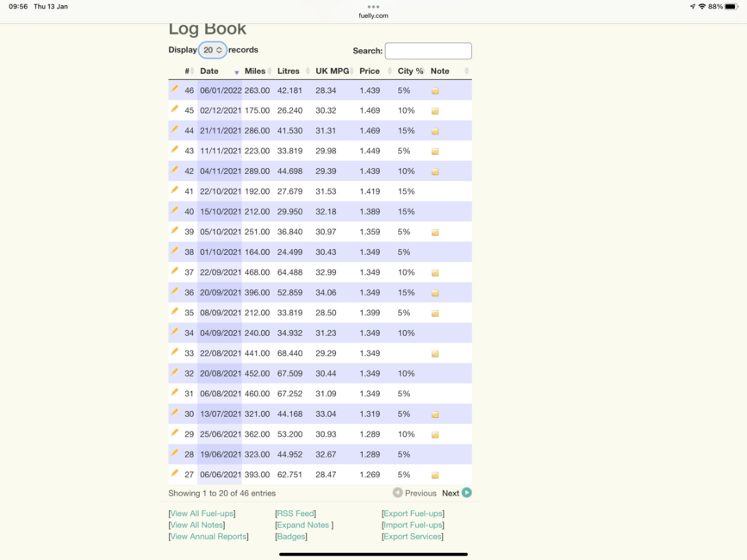This screenshot has height=560, width=747.
Task: Edit fuel-up entry 40 with pencil icon
Action: (x=174, y=210)
